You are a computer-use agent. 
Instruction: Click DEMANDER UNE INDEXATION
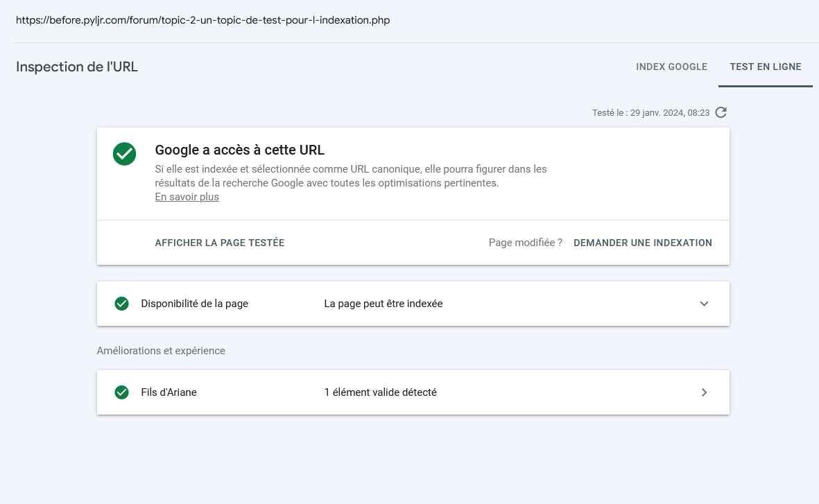642,243
